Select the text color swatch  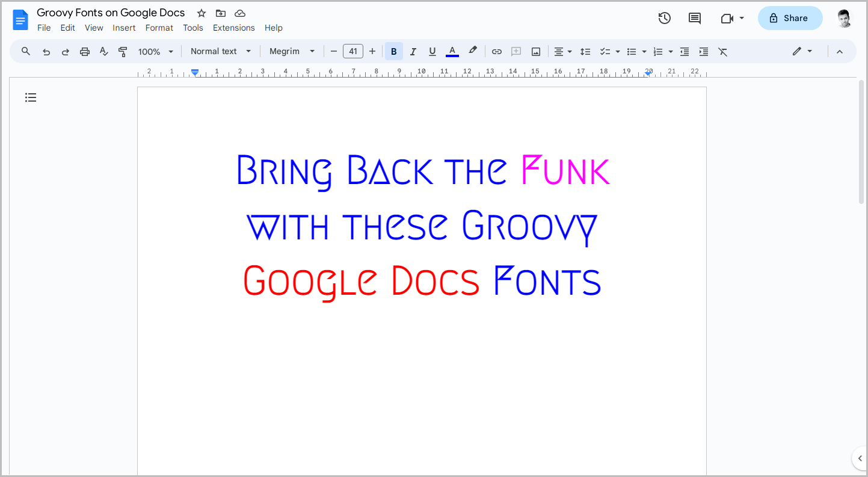point(452,51)
